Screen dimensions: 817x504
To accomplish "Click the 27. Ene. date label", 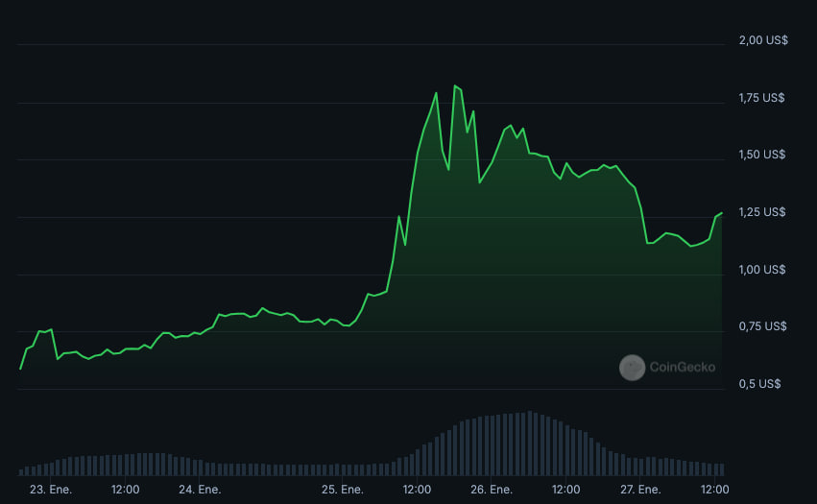I will point(640,490).
